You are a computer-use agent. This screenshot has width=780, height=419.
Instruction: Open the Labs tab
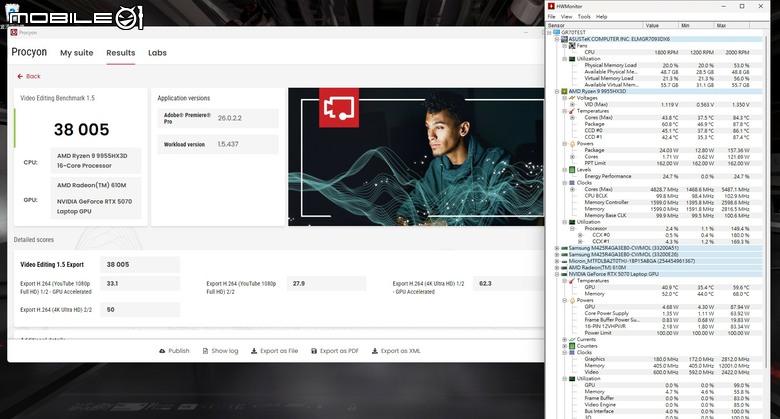point(157,53)
